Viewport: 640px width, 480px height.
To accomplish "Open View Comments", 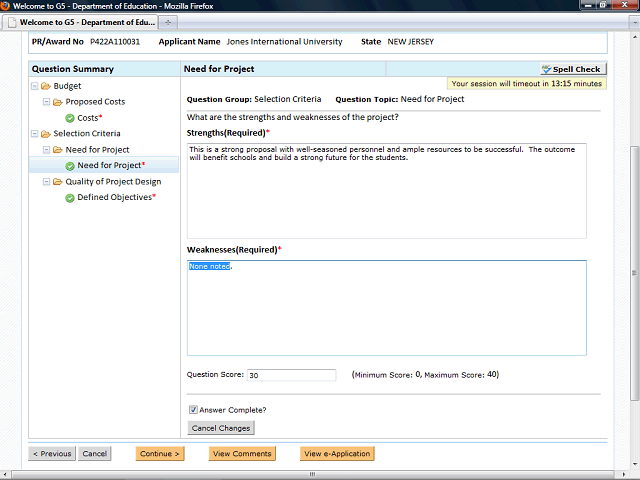I will pos(242,453).
